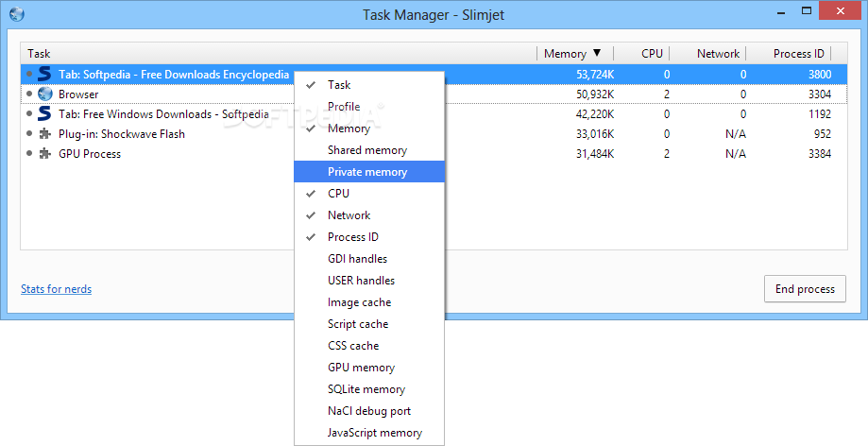Click the globe icon of the Browser row
868x446 pixels.
coord(44,94)
